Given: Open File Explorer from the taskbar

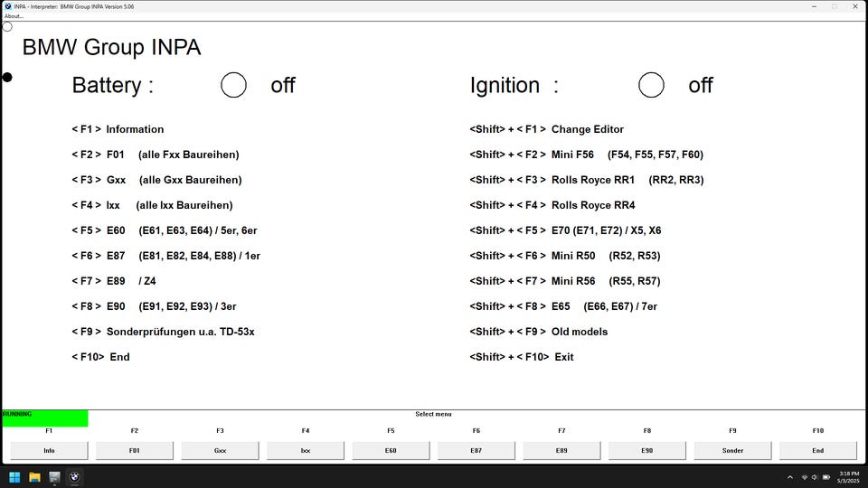Looking at the screenshot, I should click(35, 477).
